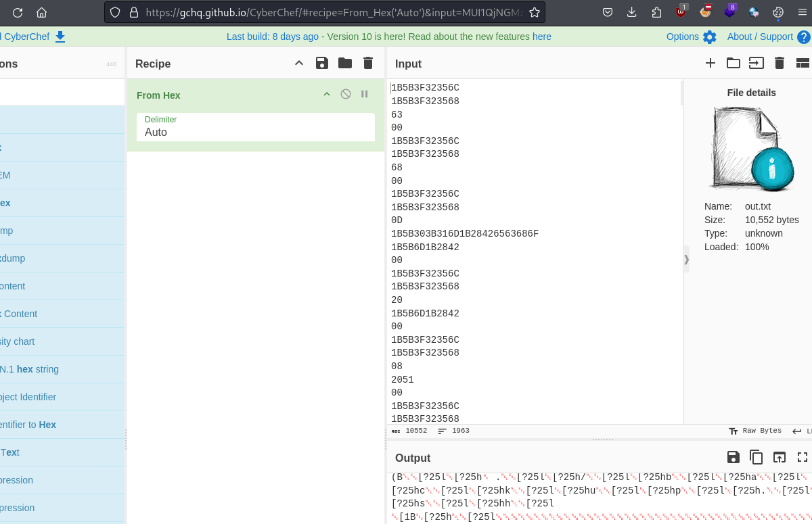Disable the From Hex operation
This screenshot has height=524, width=812.
pos(346,94)
